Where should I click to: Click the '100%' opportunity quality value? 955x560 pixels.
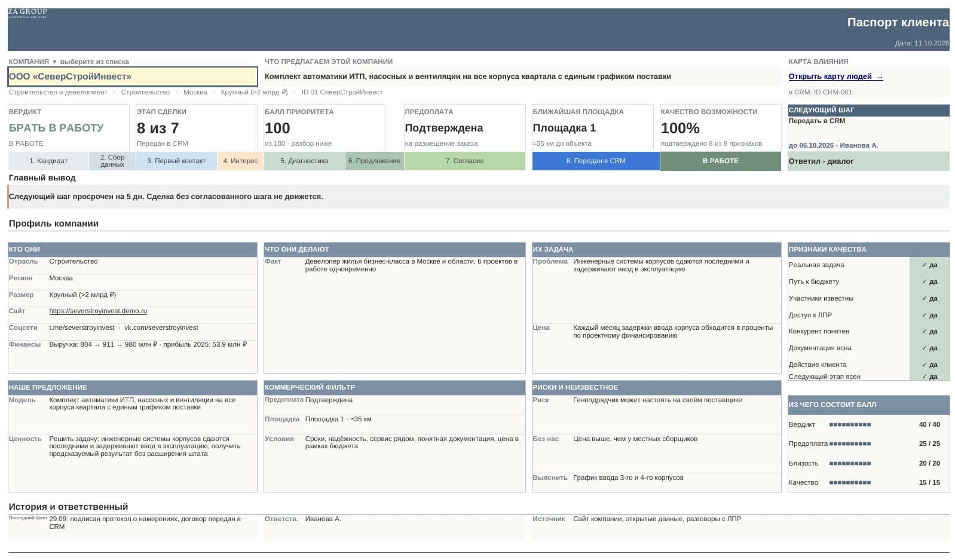click(680, 128)
